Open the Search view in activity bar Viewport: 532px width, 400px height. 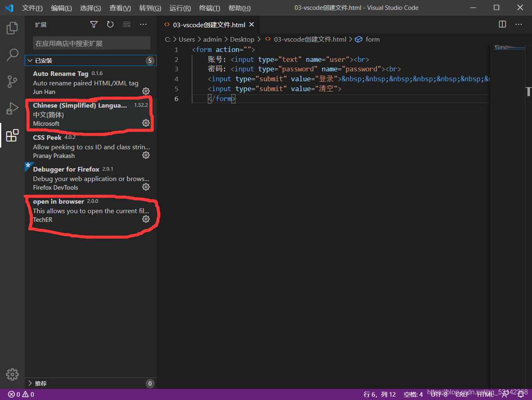pyautogui.click(x=12, y=54)
